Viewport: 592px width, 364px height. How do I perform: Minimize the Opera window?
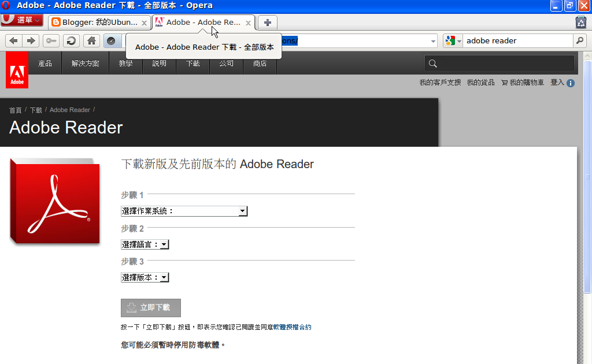click(x=556, y=6)
